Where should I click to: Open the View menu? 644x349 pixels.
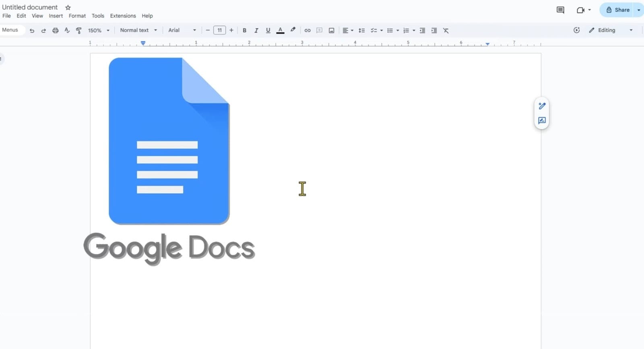[37, 16]
